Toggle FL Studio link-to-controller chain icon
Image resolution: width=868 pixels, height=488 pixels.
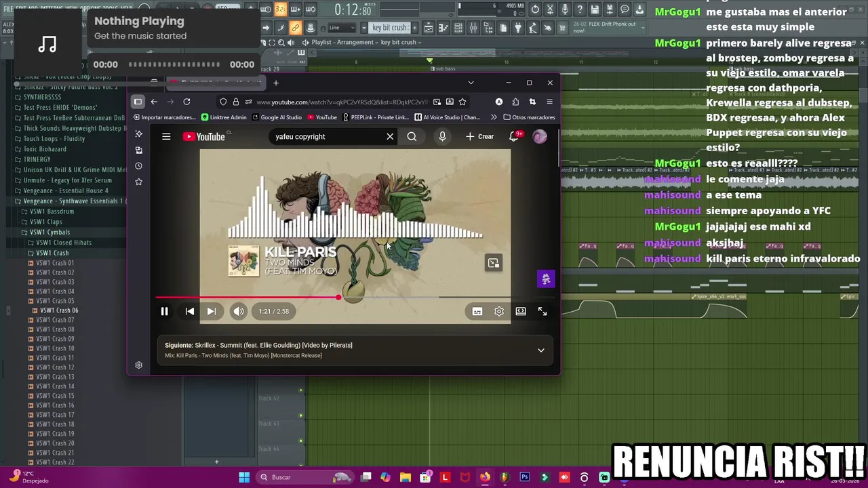tap(296, 28)
